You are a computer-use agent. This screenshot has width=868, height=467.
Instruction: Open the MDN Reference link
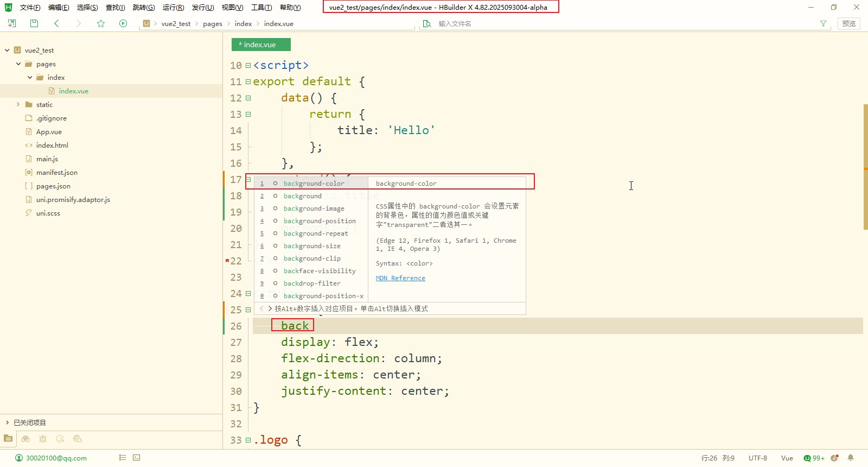tap(400, 278)
